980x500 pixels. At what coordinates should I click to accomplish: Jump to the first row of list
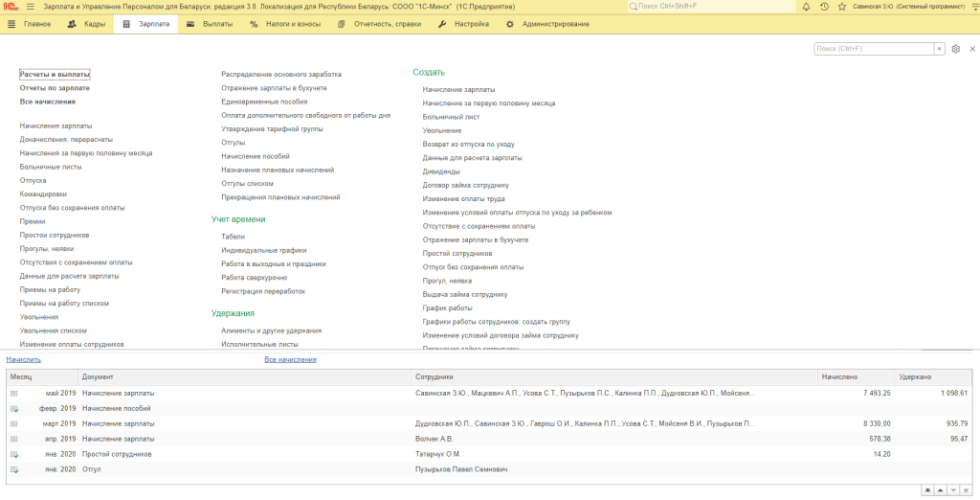pyautogui.click(x=927, y=489)
